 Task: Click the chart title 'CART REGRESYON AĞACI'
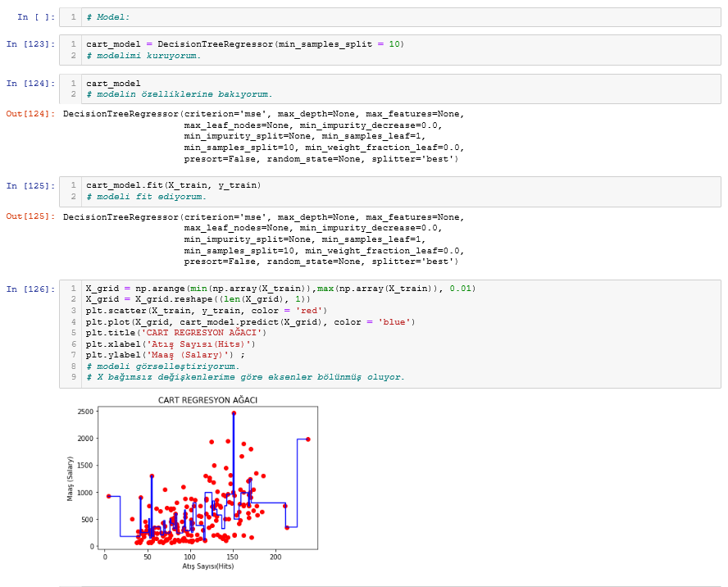[x=207, y=400]
